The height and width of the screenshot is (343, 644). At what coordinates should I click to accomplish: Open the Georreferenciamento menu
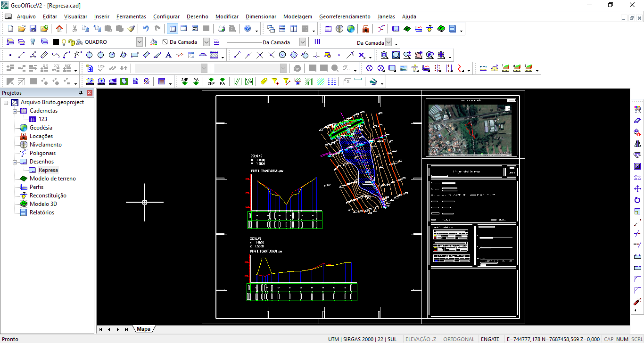(344, 16)
